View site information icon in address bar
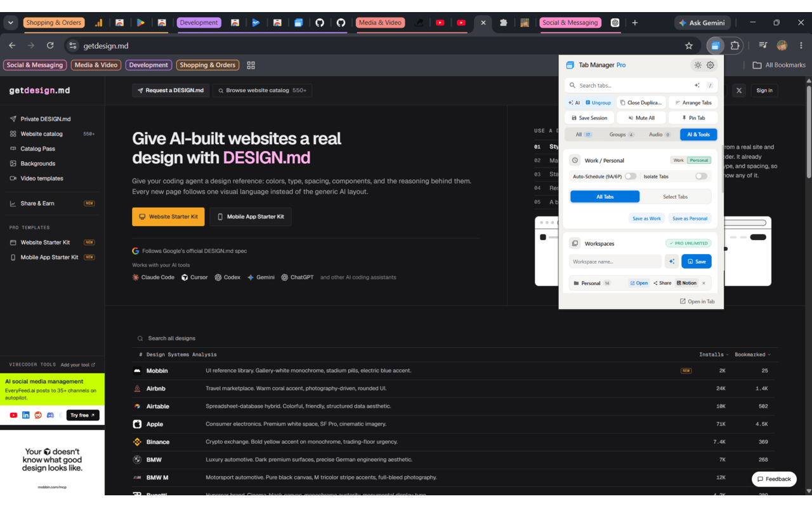 click(73, 46)
